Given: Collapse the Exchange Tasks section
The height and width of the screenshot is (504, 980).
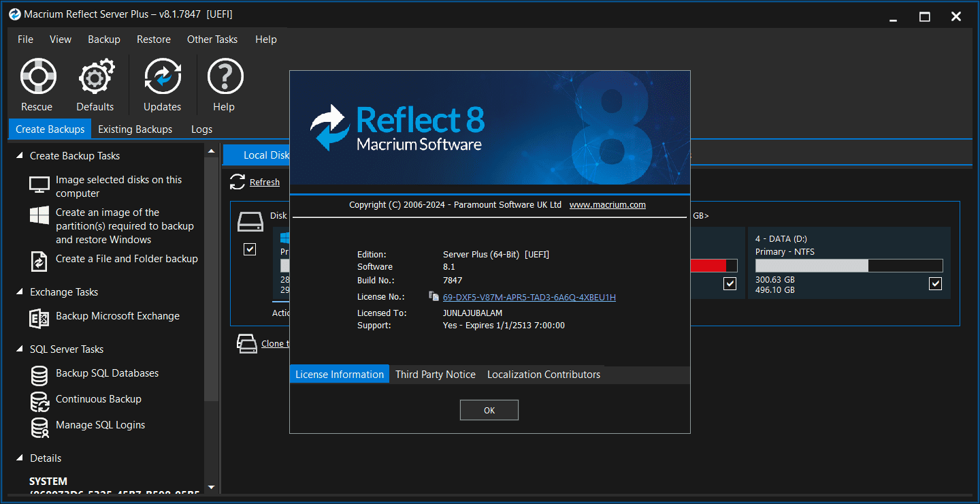Looking at the screenshot, I should tap(19, 292).
